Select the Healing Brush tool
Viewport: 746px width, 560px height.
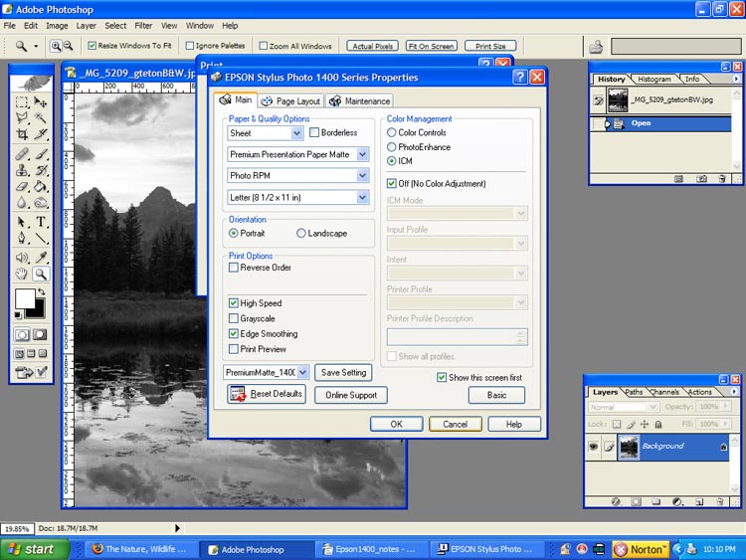pyautogui.click(x=22, y=154)
